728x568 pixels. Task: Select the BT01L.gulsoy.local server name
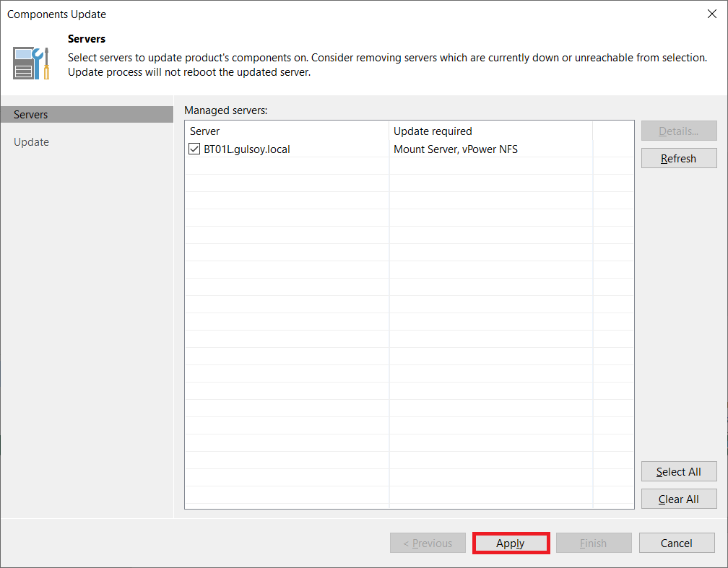(246, 149)
